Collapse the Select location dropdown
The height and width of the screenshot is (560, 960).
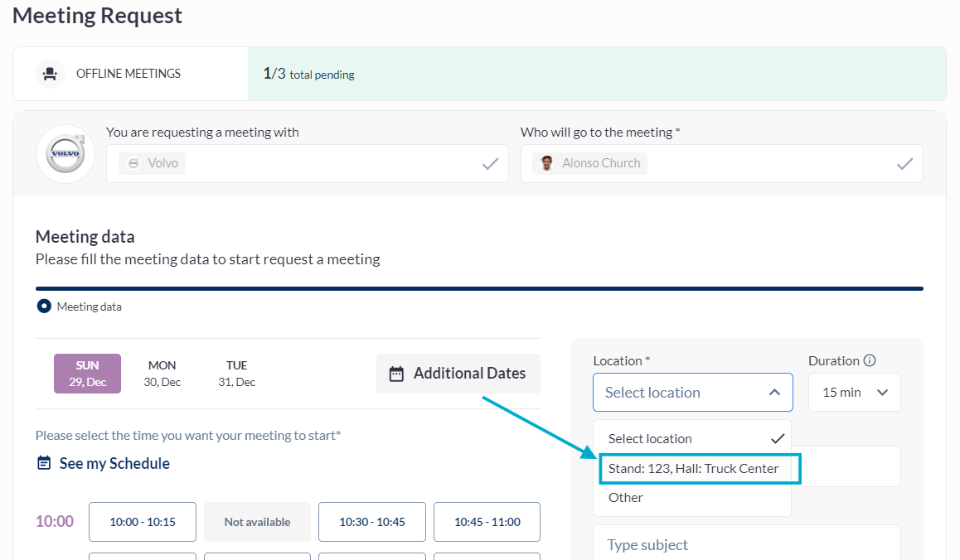click(x=774, y=393)
